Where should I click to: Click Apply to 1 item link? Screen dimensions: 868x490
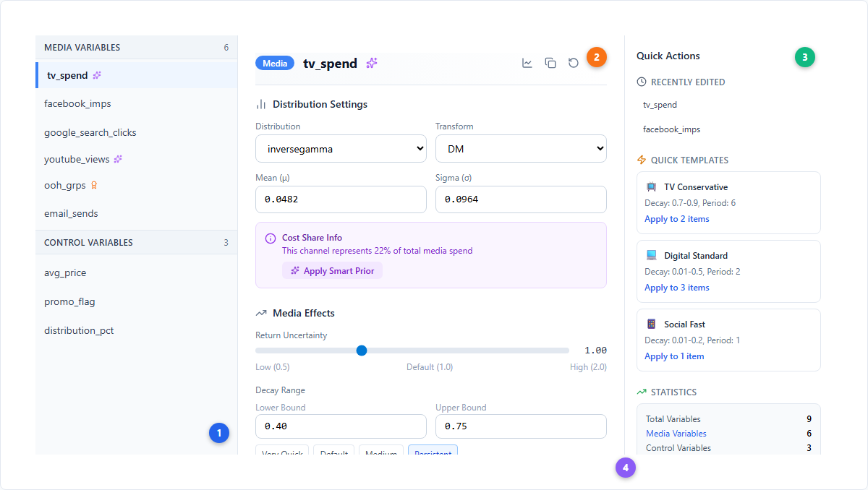[674, 356]
